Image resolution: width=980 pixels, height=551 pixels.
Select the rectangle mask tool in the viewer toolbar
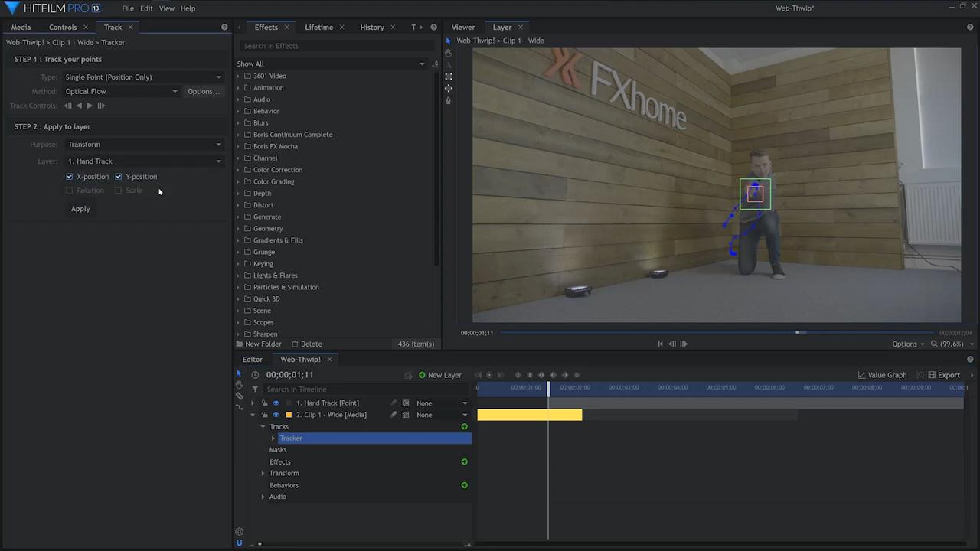448,77
